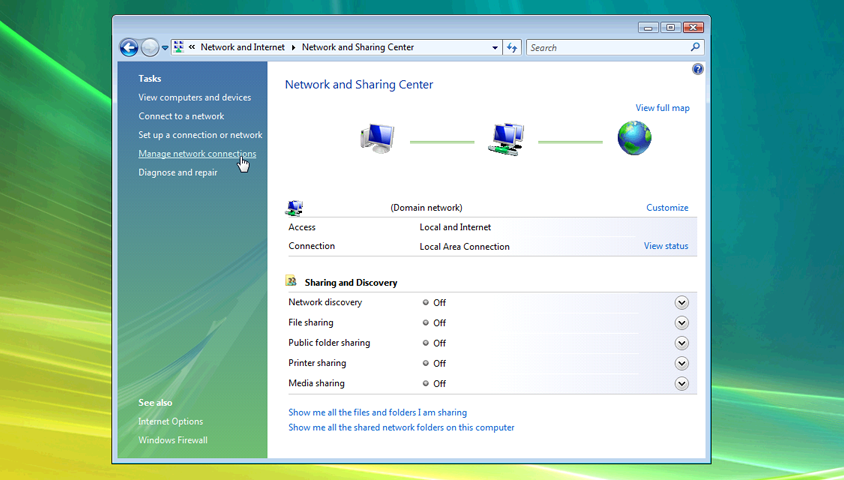
Task: Click View full map link
Action: point(662,108)
